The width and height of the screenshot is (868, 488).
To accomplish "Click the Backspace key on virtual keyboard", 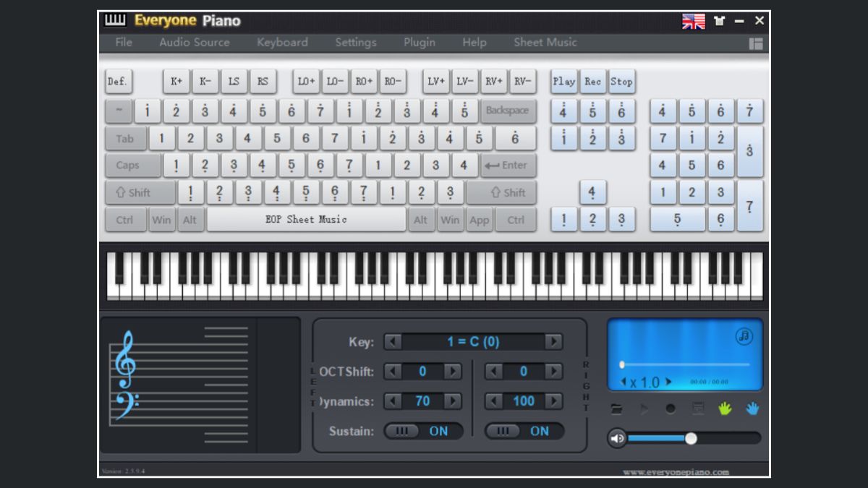I will pyautogui.click(x=509, y=111).
